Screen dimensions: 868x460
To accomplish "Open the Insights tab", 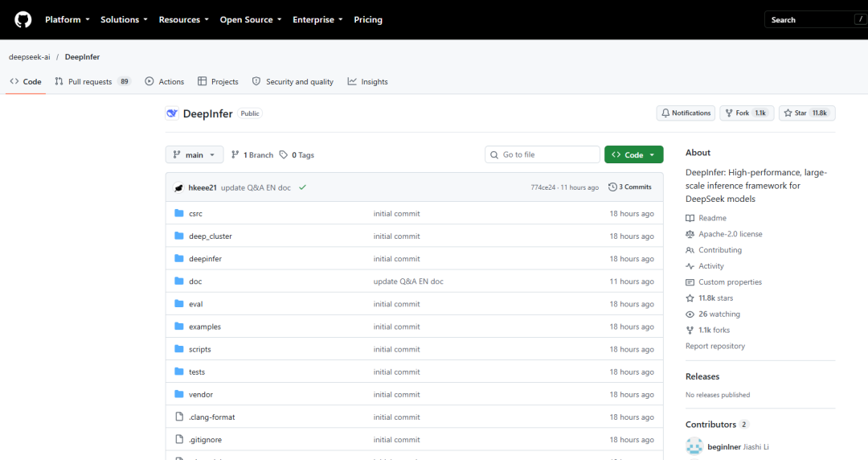I will pos(367,81).
